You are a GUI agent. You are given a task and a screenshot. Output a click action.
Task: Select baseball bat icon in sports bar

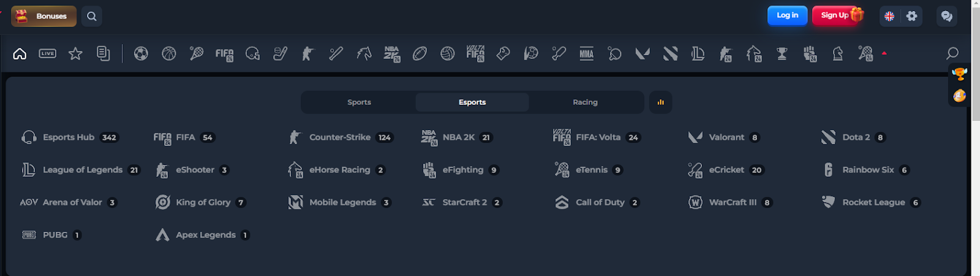pos(336,53)
